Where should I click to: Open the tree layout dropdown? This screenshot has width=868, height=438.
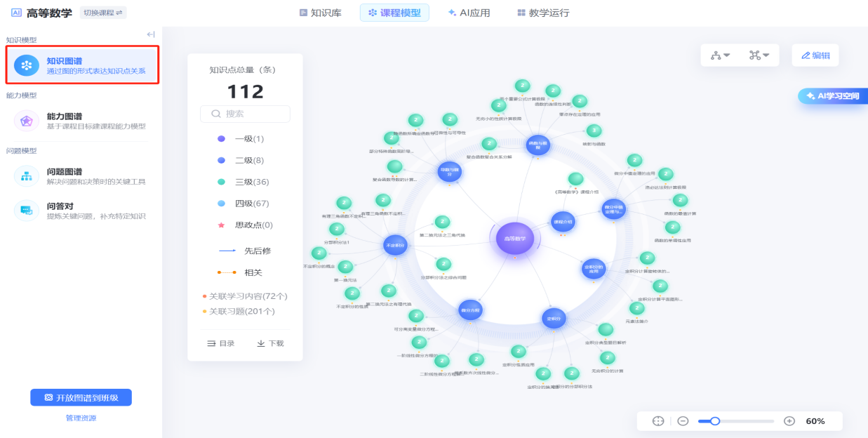coord(721,55)
